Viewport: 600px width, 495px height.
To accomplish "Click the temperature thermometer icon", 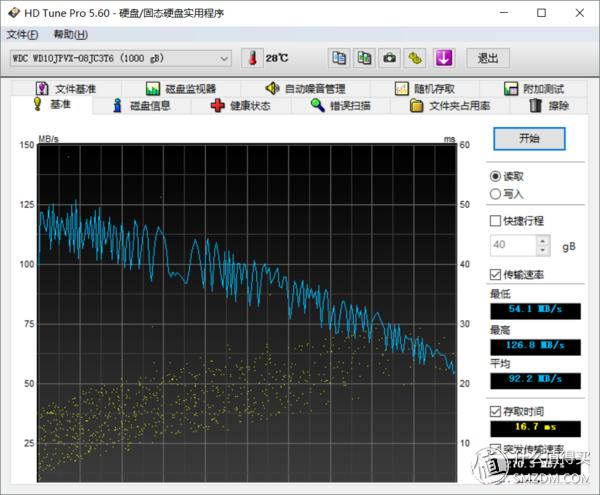I will 251,58.
